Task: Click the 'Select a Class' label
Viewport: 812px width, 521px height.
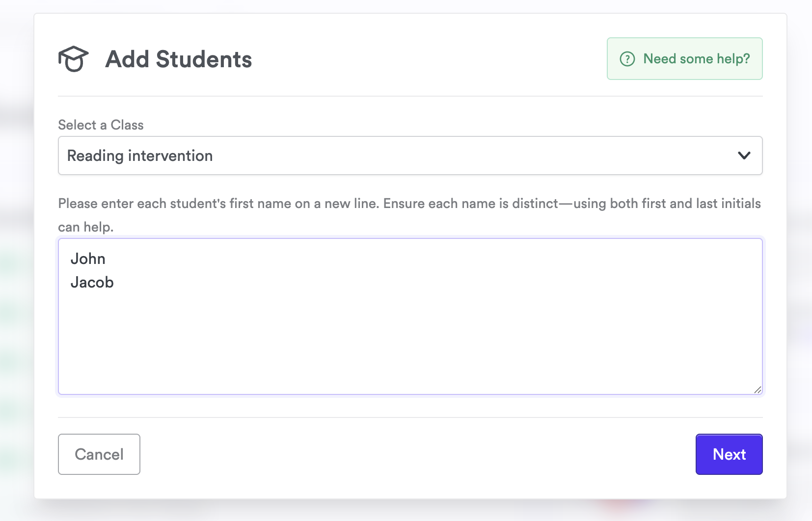Action: 101,125
